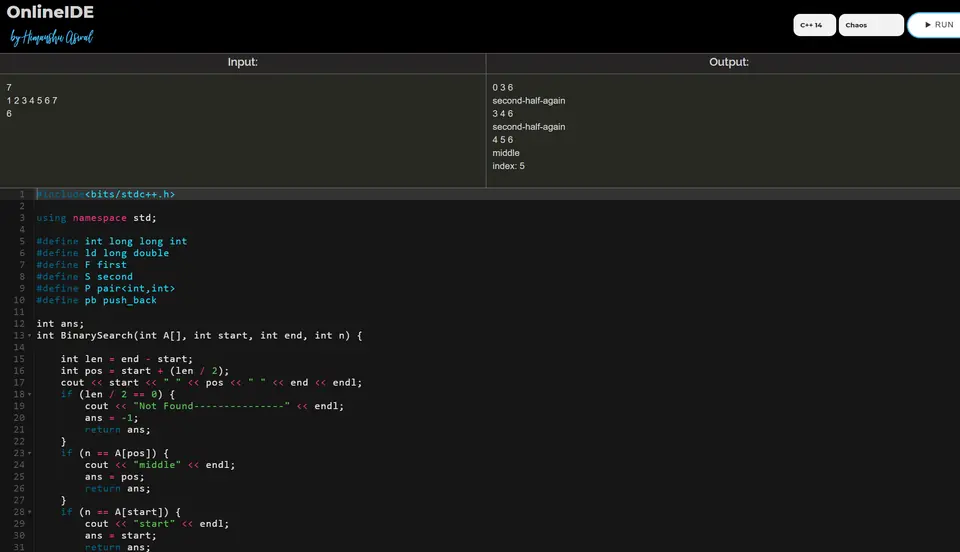Image resolution: width=960 pixels, height=552 pixels.
Task: Click the '#define ld long double' line
Action: click(x=102, y=253)
